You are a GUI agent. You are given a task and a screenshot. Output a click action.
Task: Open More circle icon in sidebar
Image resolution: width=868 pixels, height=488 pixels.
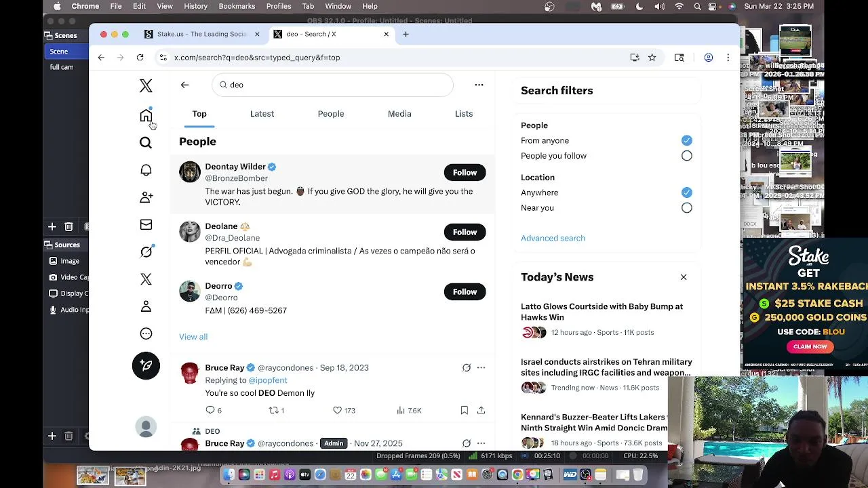pos(146,333)
